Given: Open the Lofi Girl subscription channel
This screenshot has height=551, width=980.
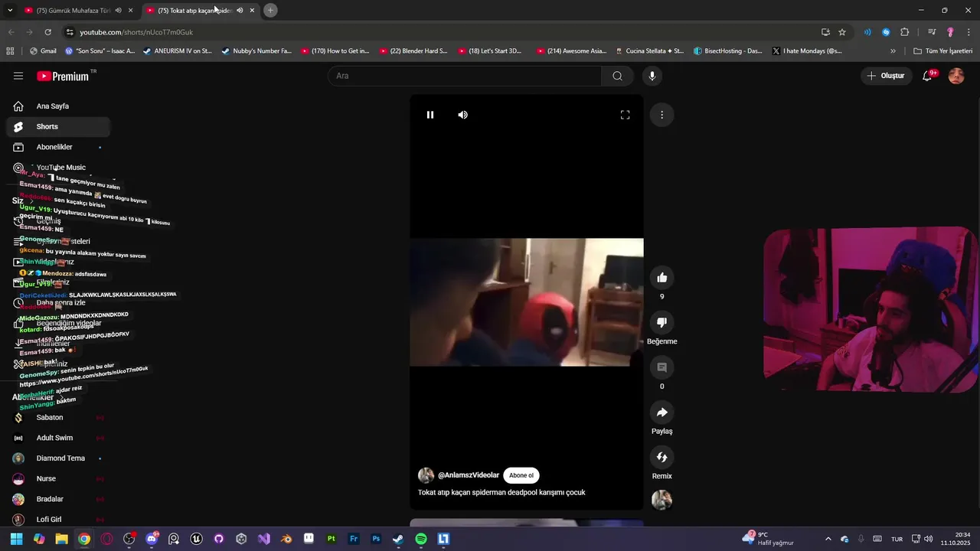Looking at the screenshot, I should point(58,520).
